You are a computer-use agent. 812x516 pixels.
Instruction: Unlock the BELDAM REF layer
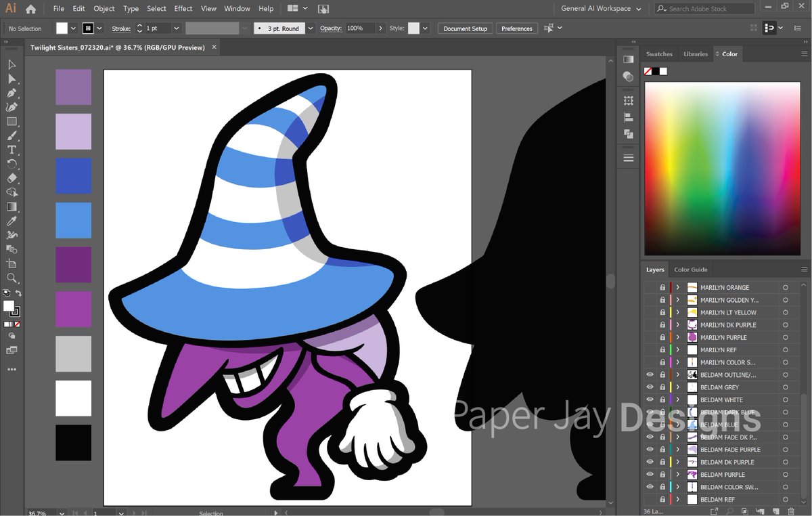click(x=662, y=500)
